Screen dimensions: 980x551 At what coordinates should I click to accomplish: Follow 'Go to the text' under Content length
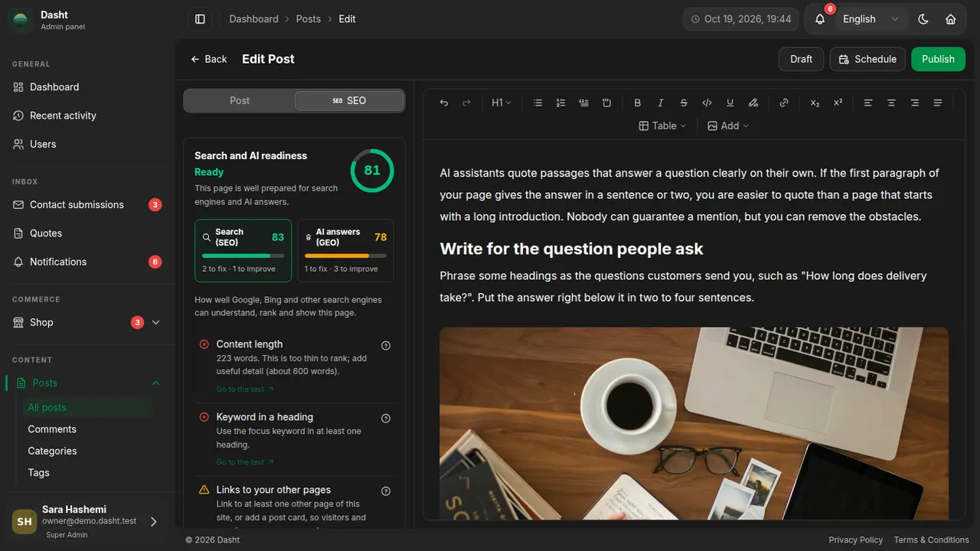245,390
